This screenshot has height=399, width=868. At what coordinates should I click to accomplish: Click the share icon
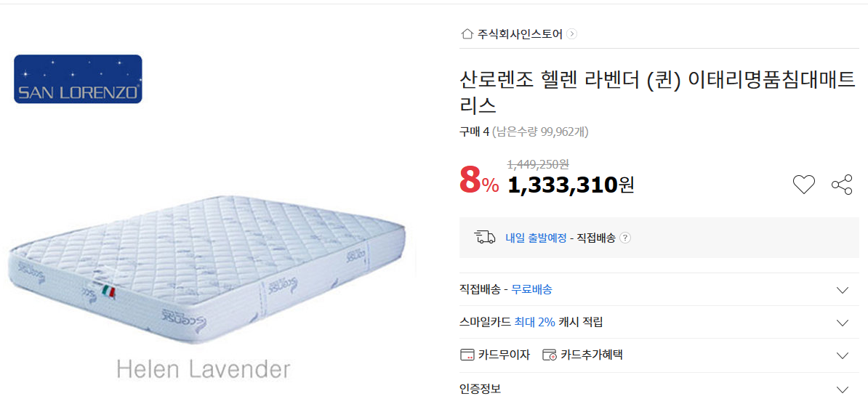[x=842, y=185]
